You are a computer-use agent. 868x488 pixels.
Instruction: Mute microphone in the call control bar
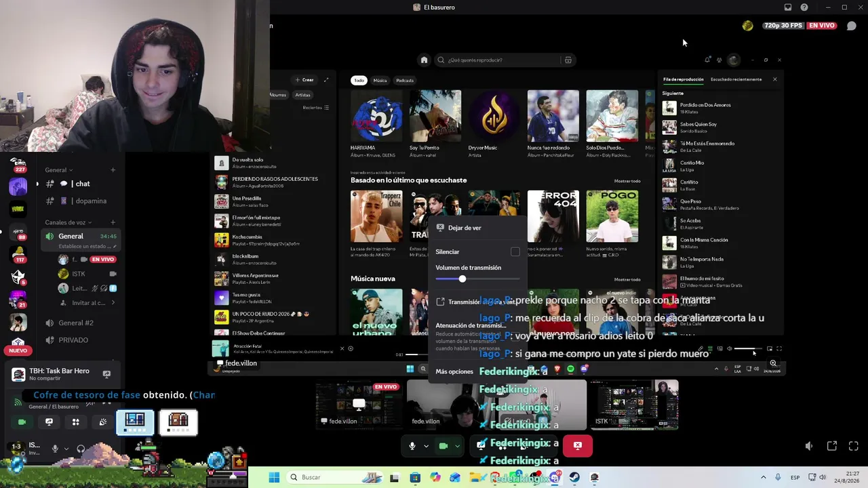click(x=412, y=446)
